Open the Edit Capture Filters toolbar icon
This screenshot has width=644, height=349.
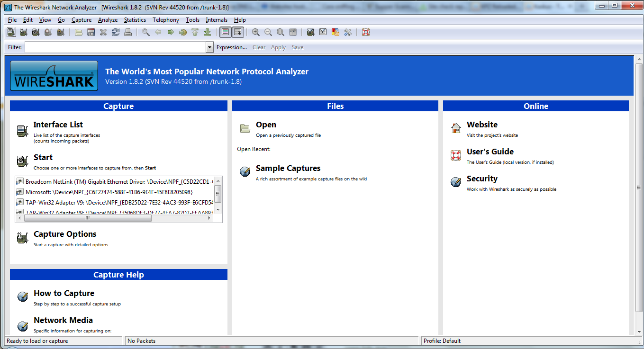(x=310, y=32)
